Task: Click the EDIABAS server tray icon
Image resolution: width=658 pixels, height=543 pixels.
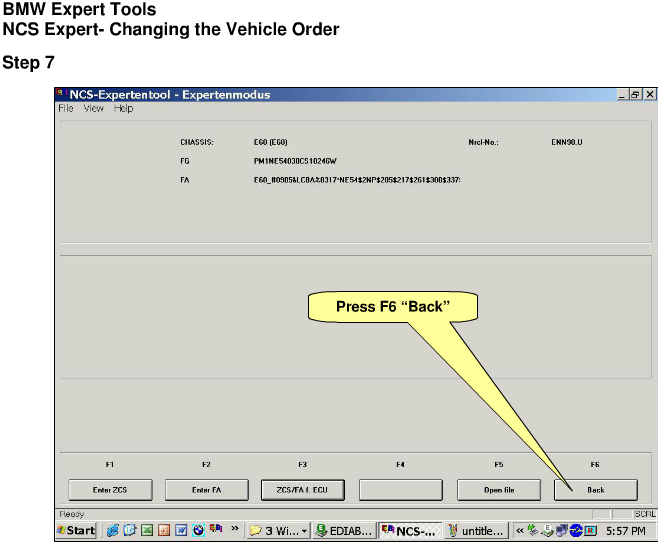Action: 547,530
